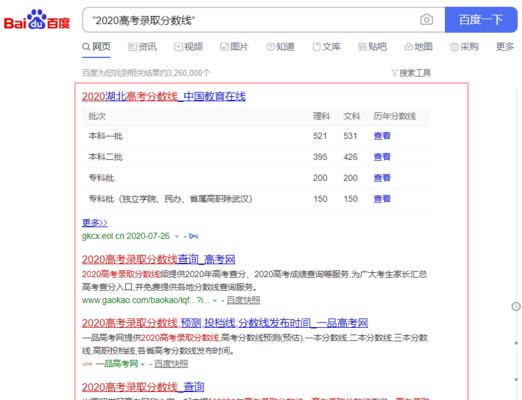Viewport: 522px width, 400px height.
Task: Click the 更多>> link
Action: click(95, 222)
